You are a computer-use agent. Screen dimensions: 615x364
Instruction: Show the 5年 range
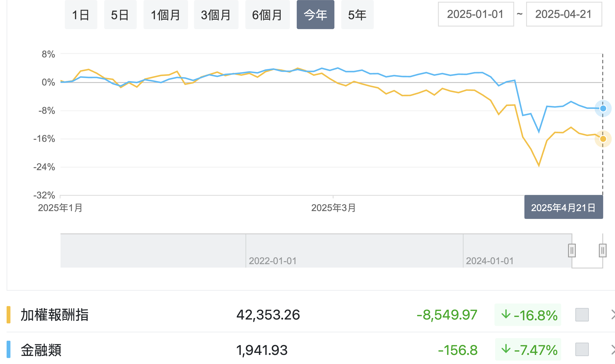coord(357,15)
